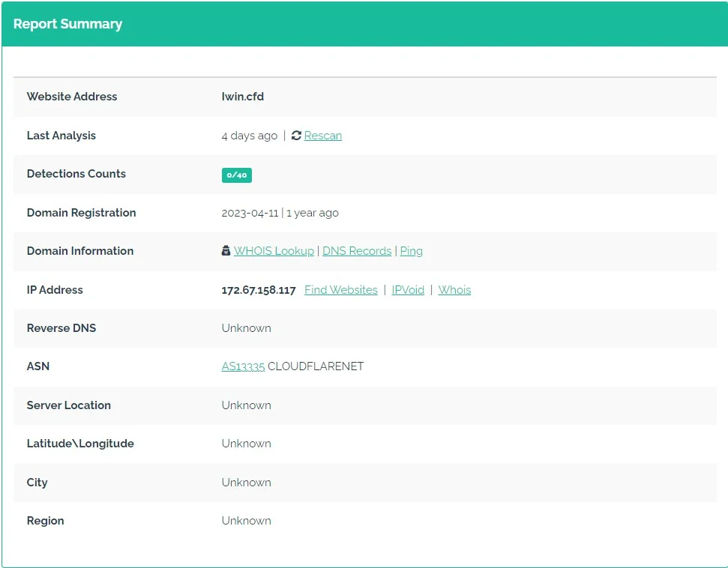The image size is (728, 568).
Task: Click Whois link in IP Address row
Action: [454, 290]
